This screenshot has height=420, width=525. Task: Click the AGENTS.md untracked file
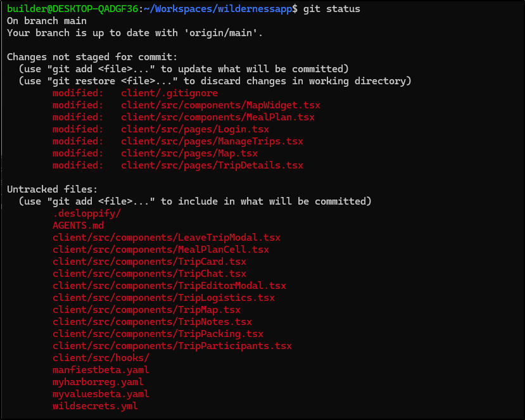pyautogui.click(x=78, y=226)
